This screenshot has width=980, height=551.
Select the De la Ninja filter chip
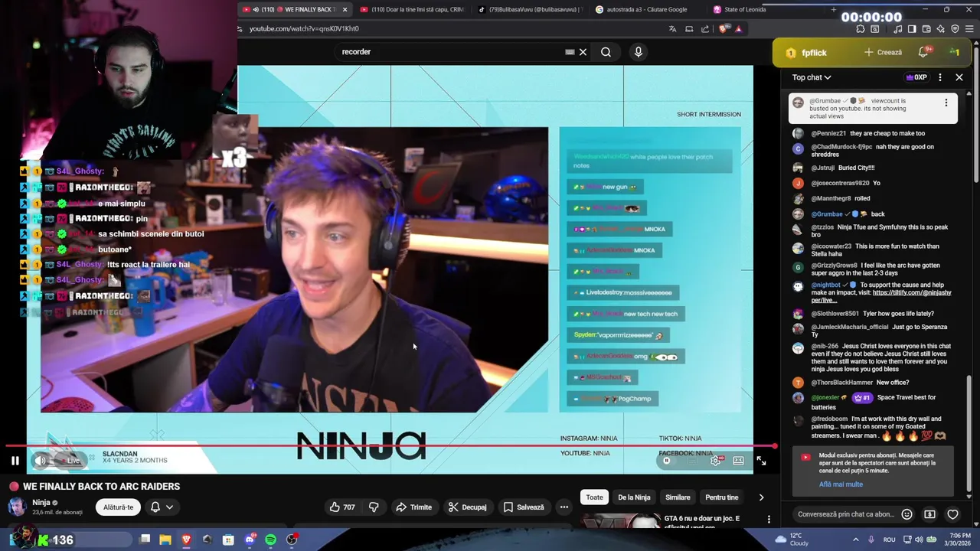634,497
